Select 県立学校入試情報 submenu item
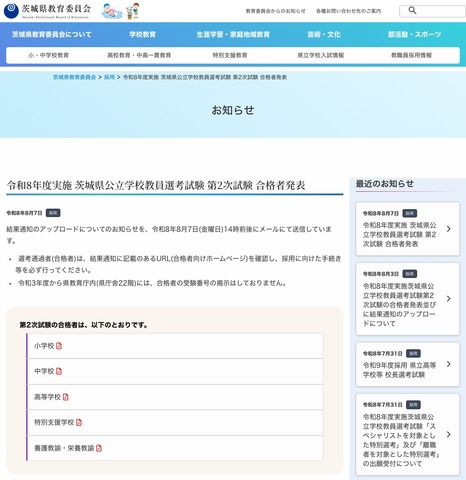 click(321, 55)
